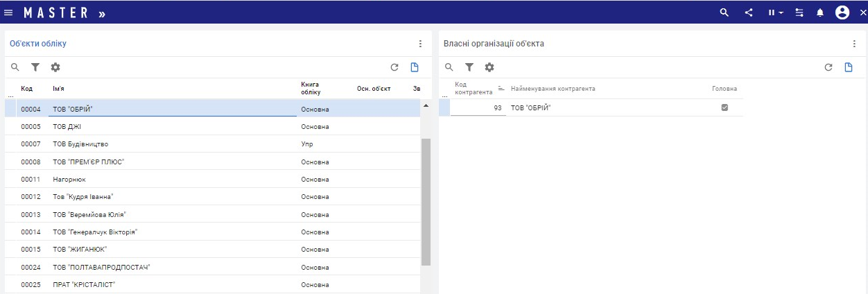Toggle the Головна checkbox for ТОВ "ОБРІЙ"
Viewport: 868px width, 294px height.
click(724, 107)
